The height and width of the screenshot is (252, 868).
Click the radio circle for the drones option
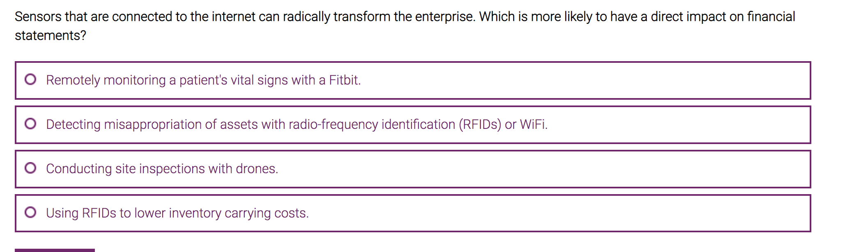[31, 167]
